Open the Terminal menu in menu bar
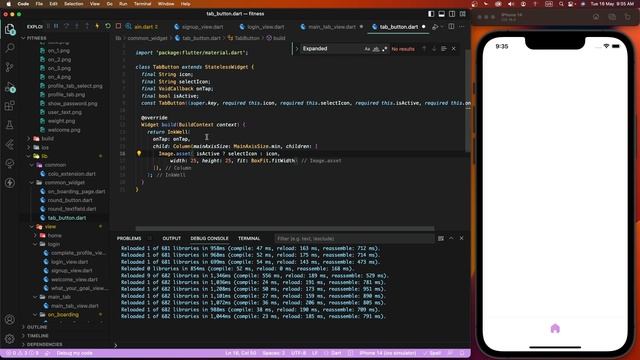This screenshot has width=640, height=360. click(142, 4)
